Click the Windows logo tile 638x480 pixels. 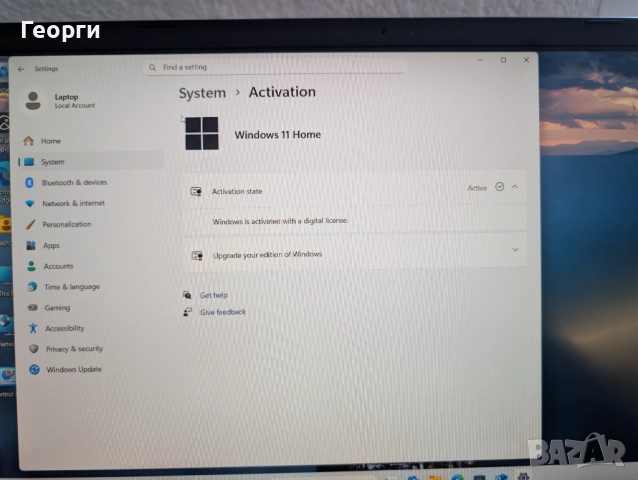(202, 133)
